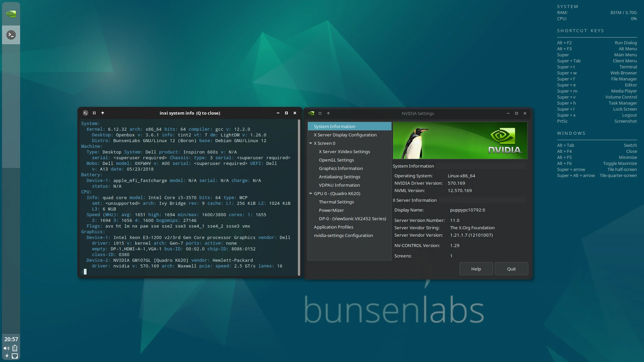Open Application Profiles
Image resolution: width=644 pixels, height=362 pixels.
pyautogui.click(x=333, y=227)
